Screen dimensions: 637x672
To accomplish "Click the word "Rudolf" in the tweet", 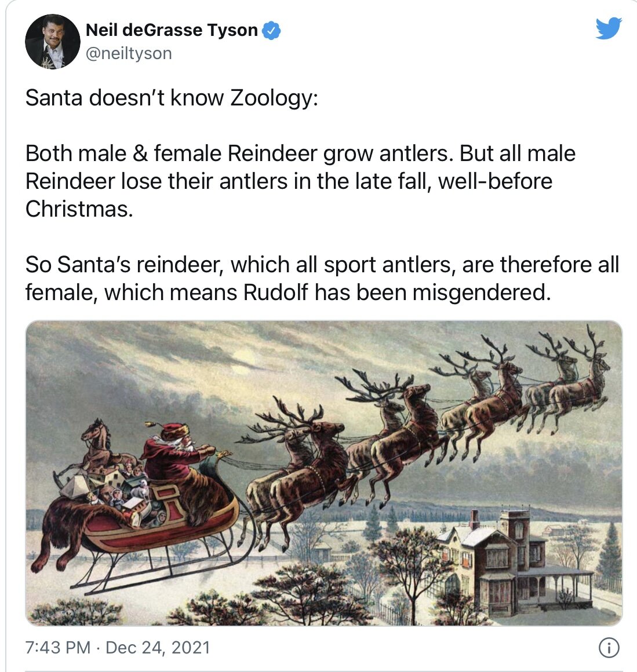I will click(x=276, y=293).
